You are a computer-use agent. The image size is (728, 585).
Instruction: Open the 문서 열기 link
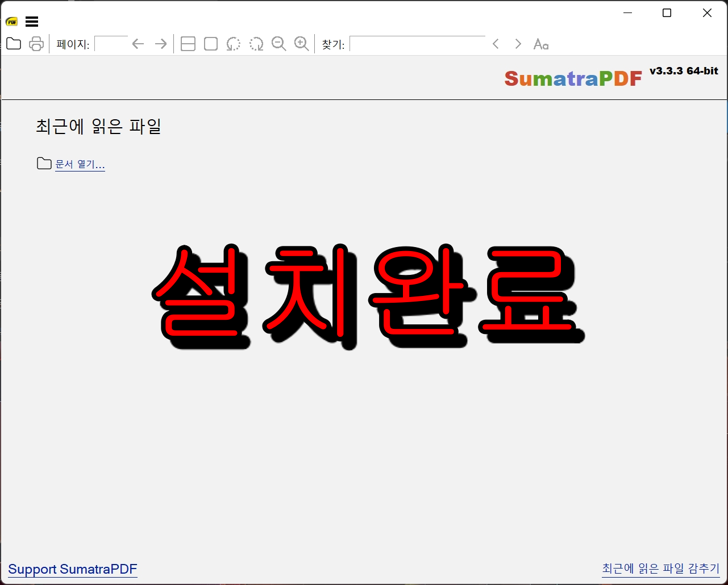[80, 164]
